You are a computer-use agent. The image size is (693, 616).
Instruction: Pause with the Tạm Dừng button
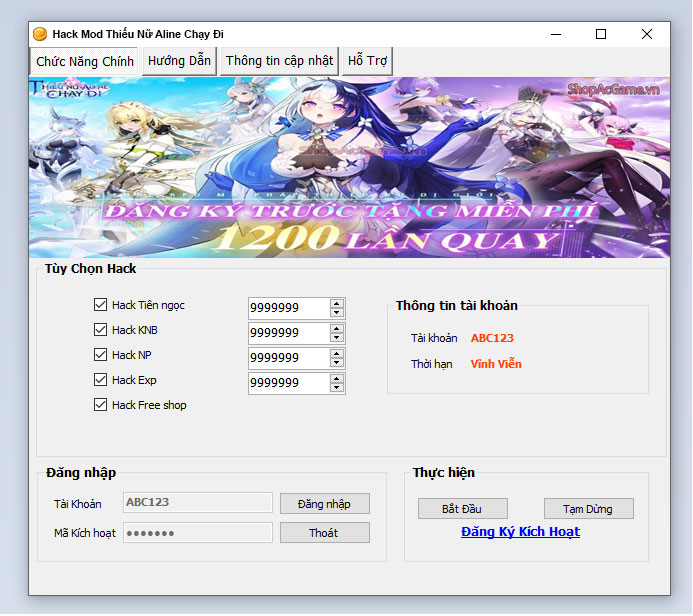[589, 509]
